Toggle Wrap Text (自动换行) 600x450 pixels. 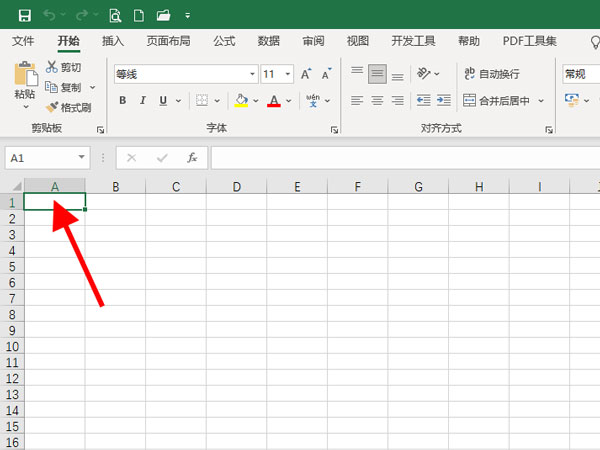[x=491, y=74]
